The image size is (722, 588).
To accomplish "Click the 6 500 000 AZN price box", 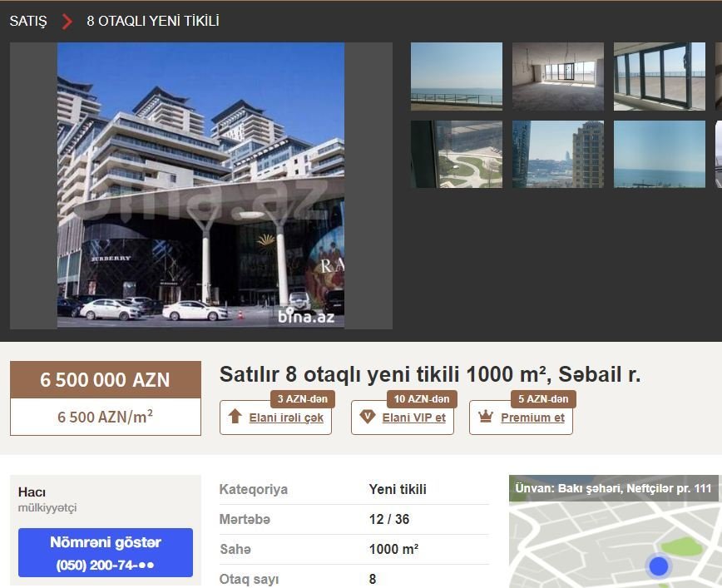I will pyautogui.click(x=106, y=380).
